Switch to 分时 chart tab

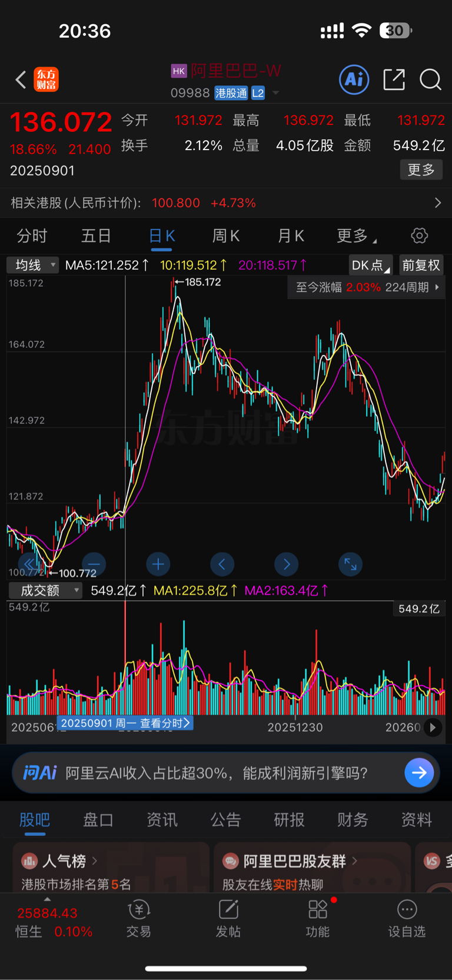coord(32,236)
